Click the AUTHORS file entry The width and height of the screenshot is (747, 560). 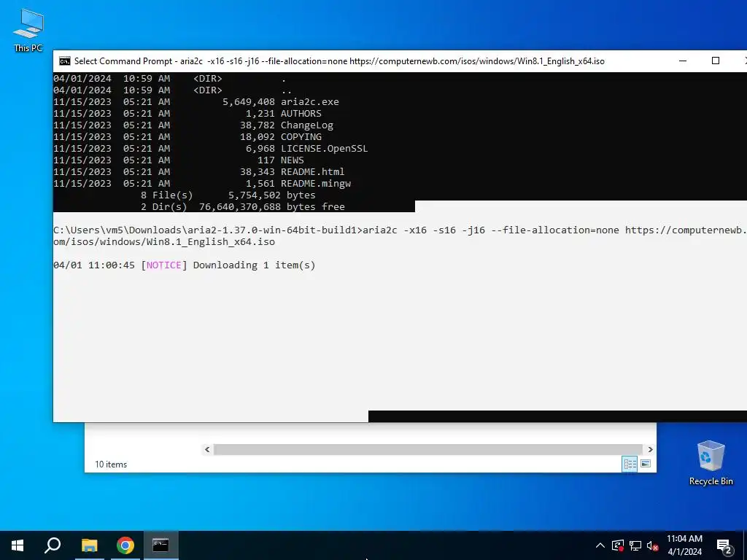coord(301,113)
